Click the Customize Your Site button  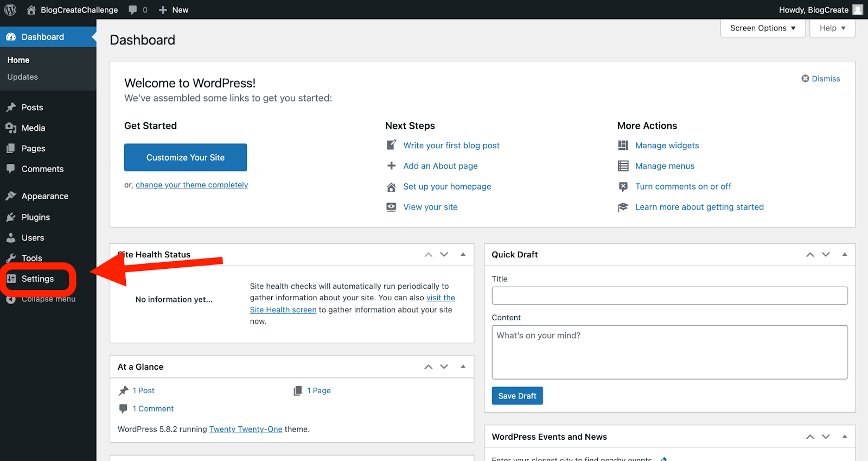[186, 157]
